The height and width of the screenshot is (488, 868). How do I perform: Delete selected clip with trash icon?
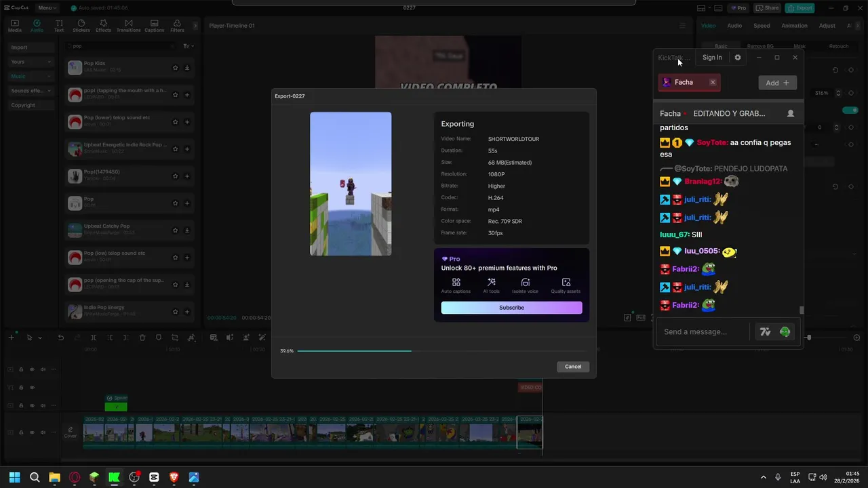click(142, 338)
